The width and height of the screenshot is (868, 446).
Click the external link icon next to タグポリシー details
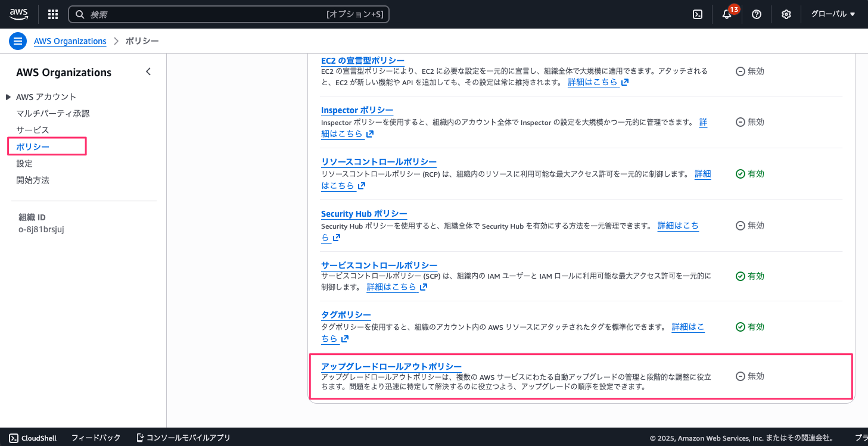coord(346,338)
